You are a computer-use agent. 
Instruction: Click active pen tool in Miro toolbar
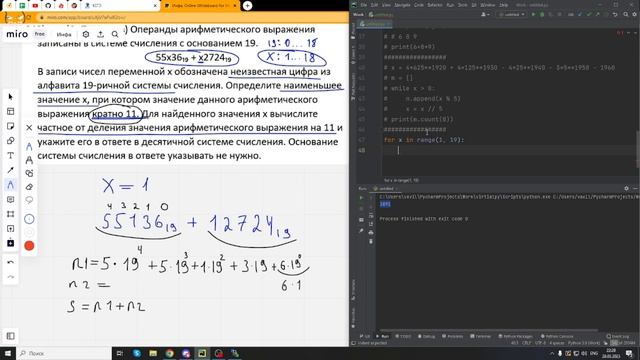pyautogui.click(x=11, y=185)
